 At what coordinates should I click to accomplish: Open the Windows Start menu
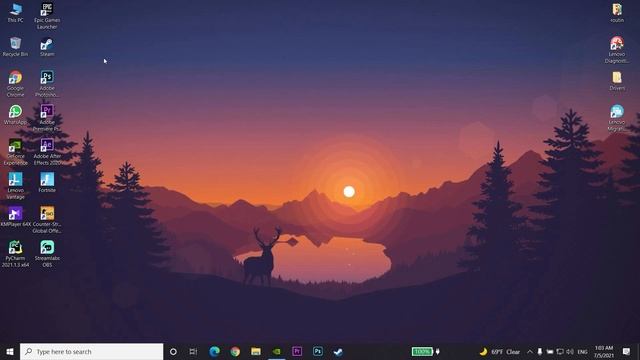10,351
